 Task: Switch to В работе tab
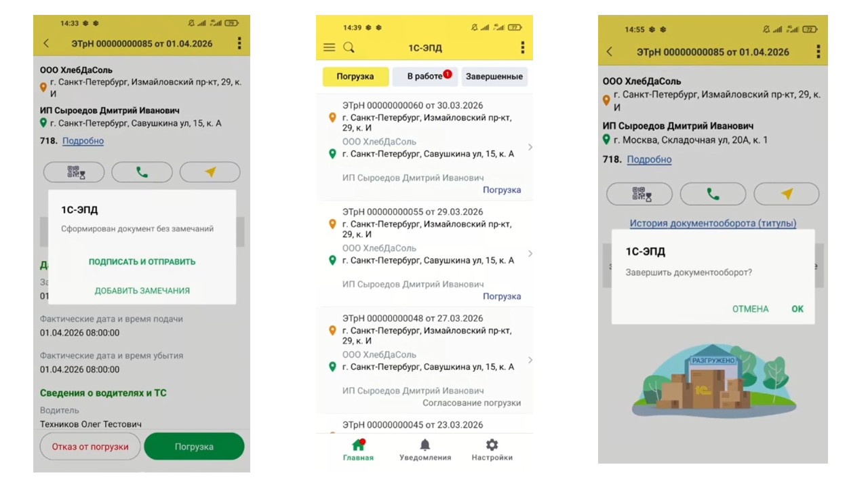click(425, 77)
